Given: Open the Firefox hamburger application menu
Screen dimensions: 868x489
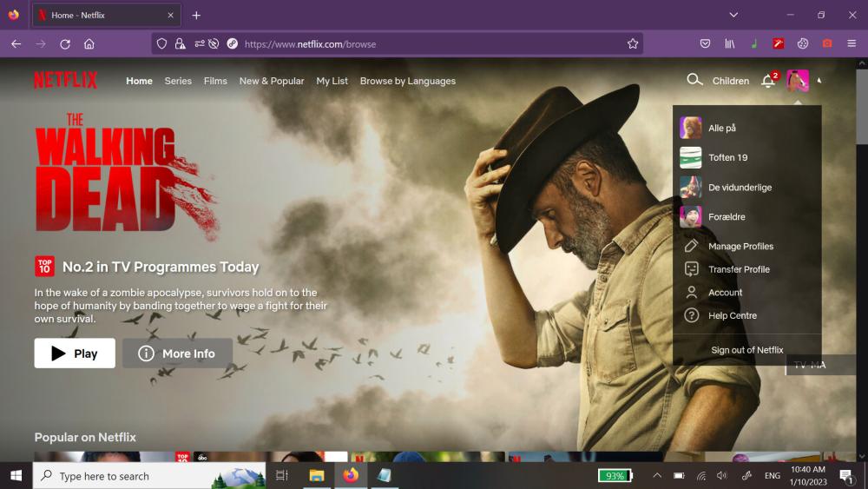Looking at the screenshot, I should 852,43.
